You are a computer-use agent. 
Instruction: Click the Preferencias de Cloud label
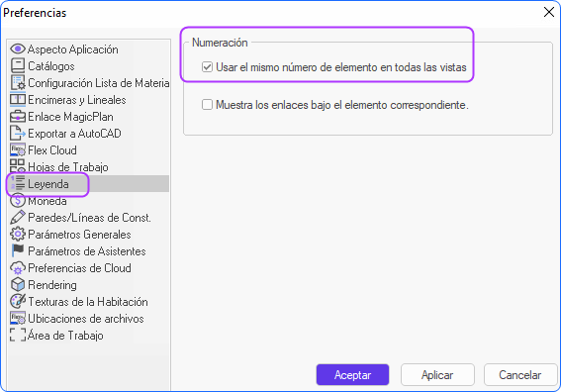(79, 268)
